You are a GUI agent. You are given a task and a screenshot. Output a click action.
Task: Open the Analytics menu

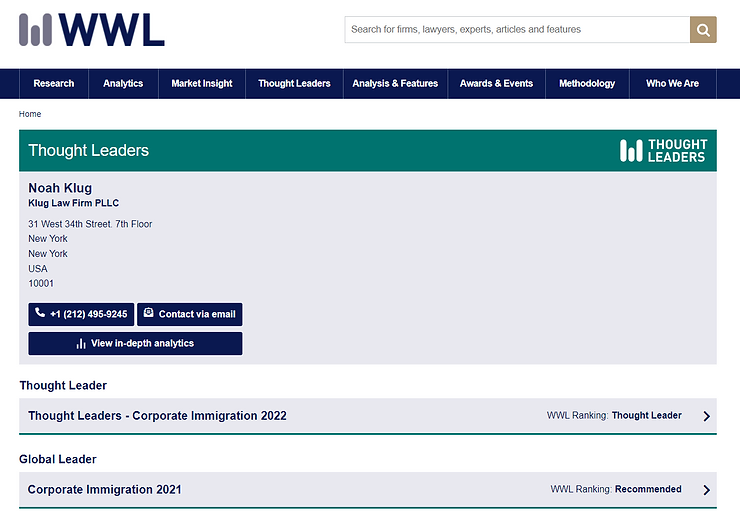tap(123, 84)
